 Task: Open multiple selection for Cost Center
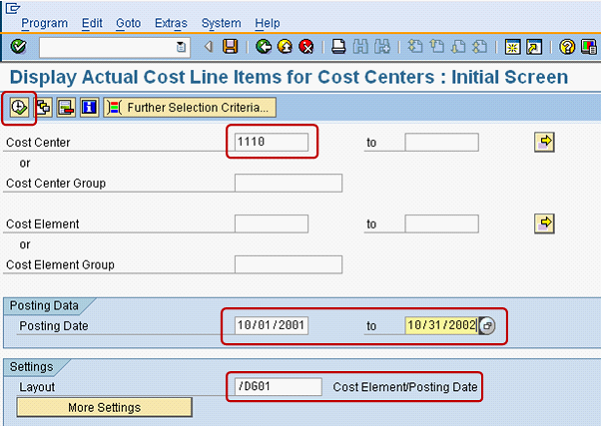(545, 142)
